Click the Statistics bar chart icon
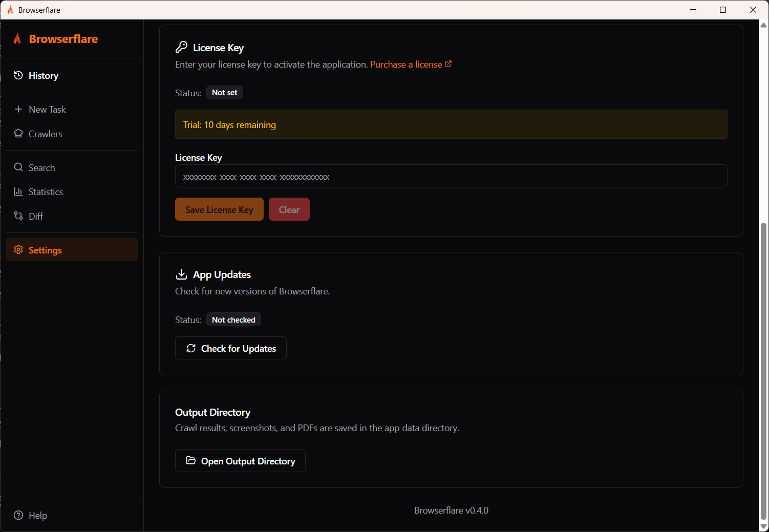The height and width of the screenshot is (532, 769). (18, 191)
